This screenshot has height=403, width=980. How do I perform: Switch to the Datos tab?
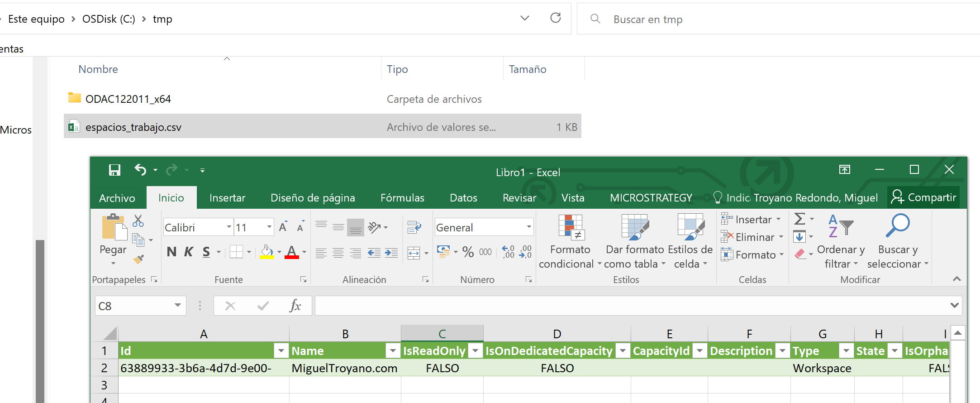click(x=463, y=198)
